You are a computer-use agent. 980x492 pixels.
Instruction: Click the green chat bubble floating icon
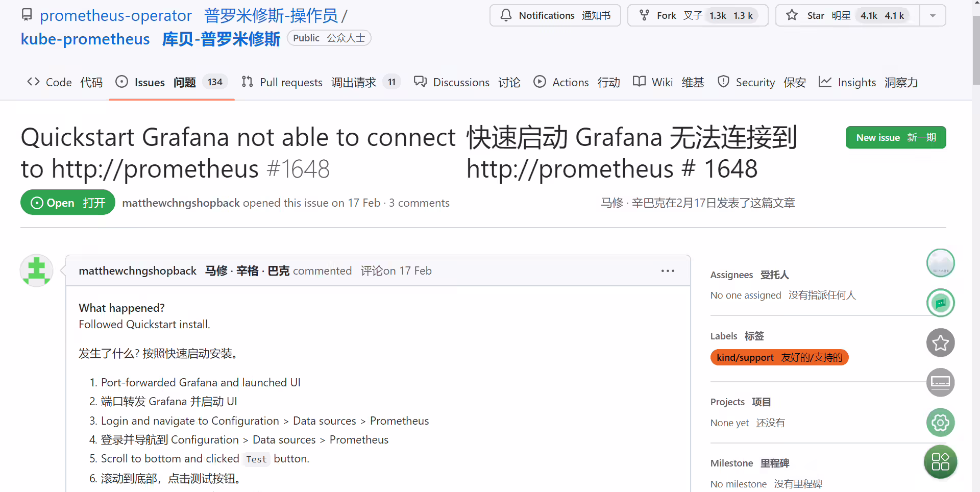(940, 303)
